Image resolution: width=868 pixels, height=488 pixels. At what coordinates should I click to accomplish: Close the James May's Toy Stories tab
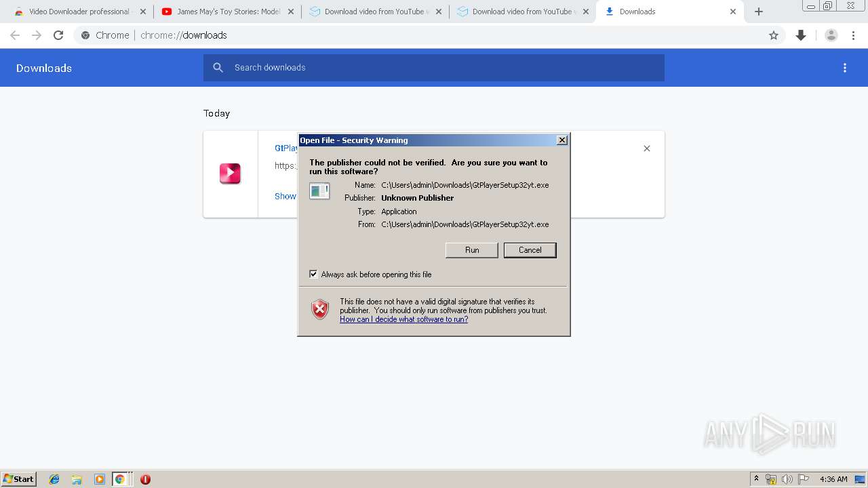click(x=290, y=12)
